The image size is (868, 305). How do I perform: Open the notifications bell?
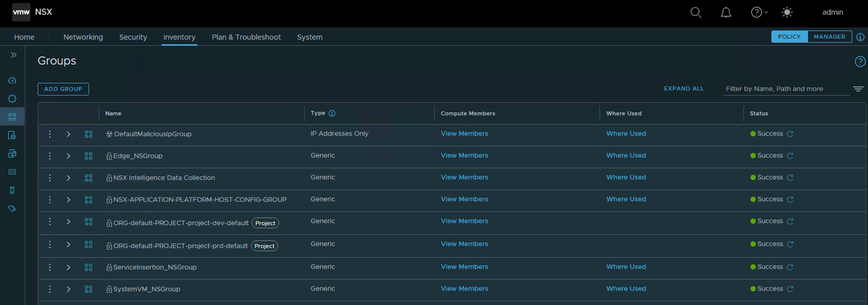[726, 12]
